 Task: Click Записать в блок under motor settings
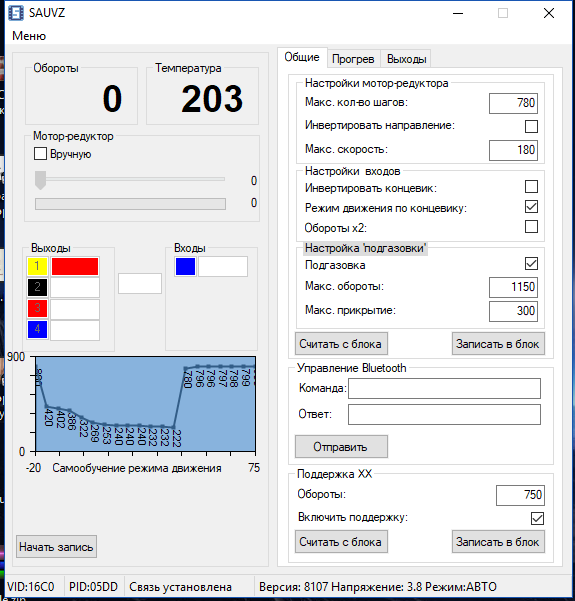click(x=498, y=344)
